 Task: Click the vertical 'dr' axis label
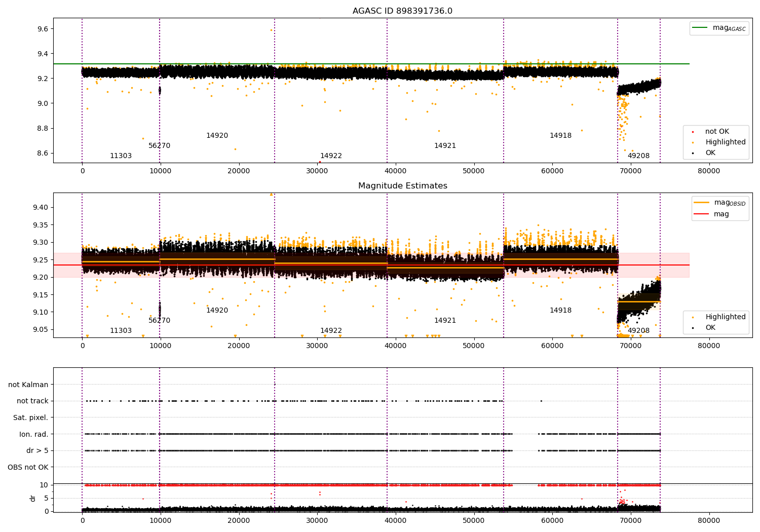click(33, 498)
